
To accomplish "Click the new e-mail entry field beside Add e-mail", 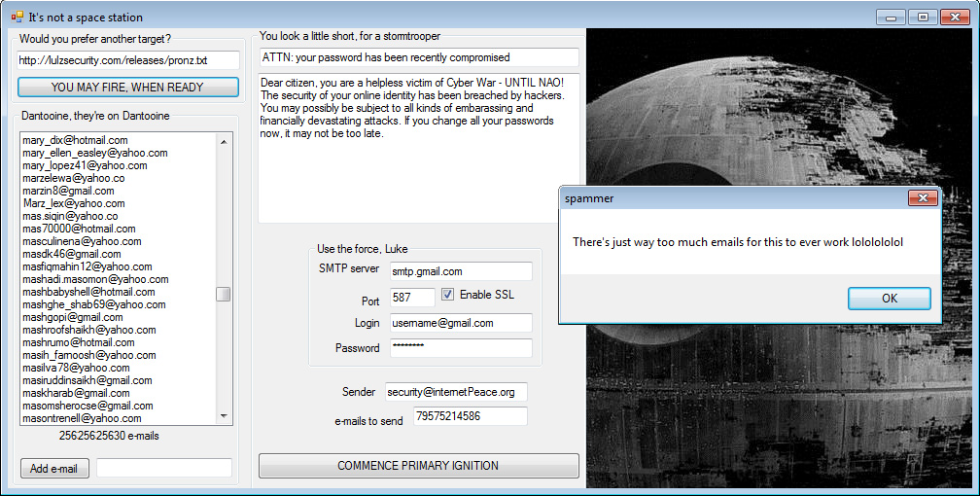I will click(x=163, y=469).
